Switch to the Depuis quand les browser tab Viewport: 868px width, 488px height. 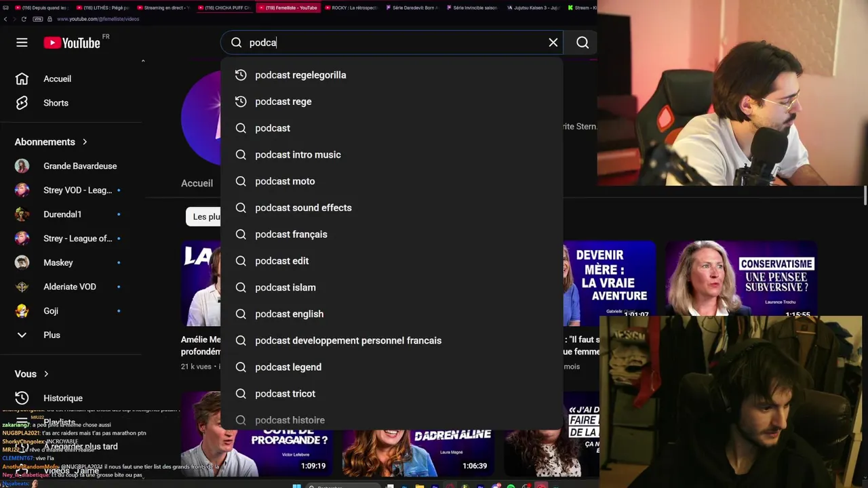42,7
